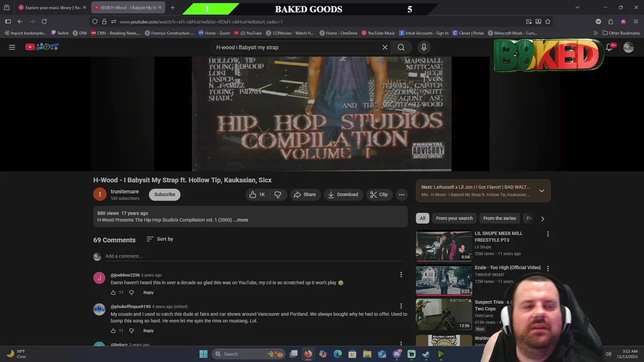Open the YouTube notifications bell

(x=609, y=47)
